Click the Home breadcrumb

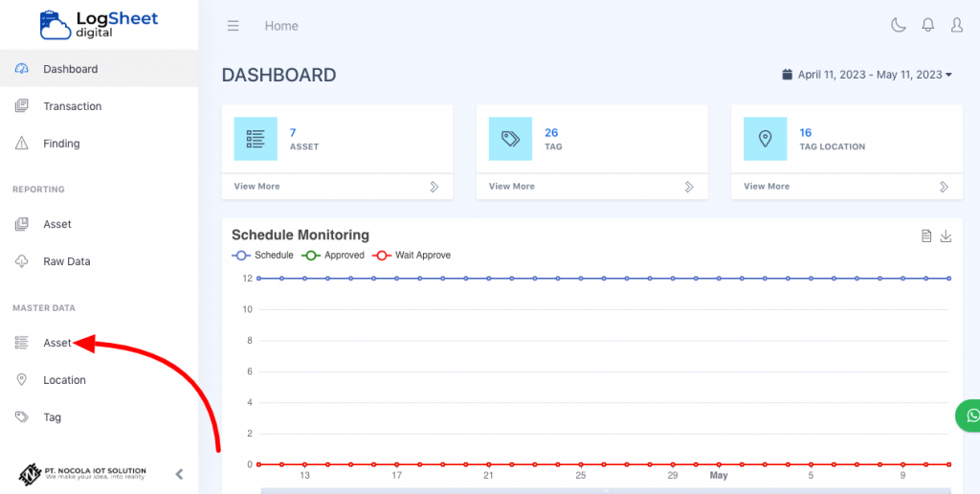coord(281,26)
